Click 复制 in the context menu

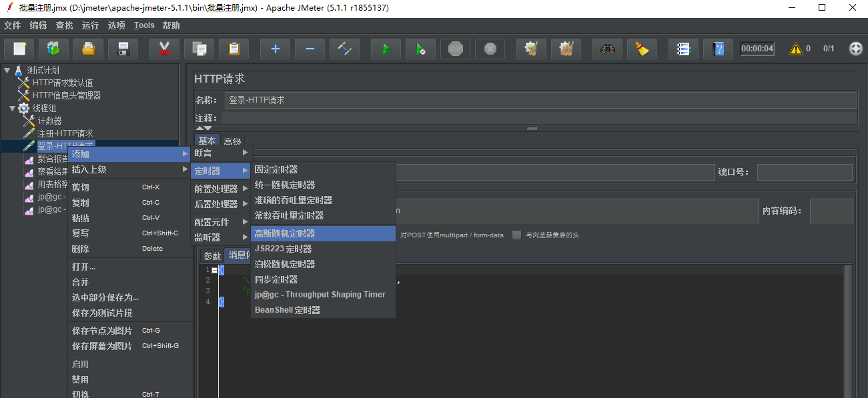click(129, 203)
